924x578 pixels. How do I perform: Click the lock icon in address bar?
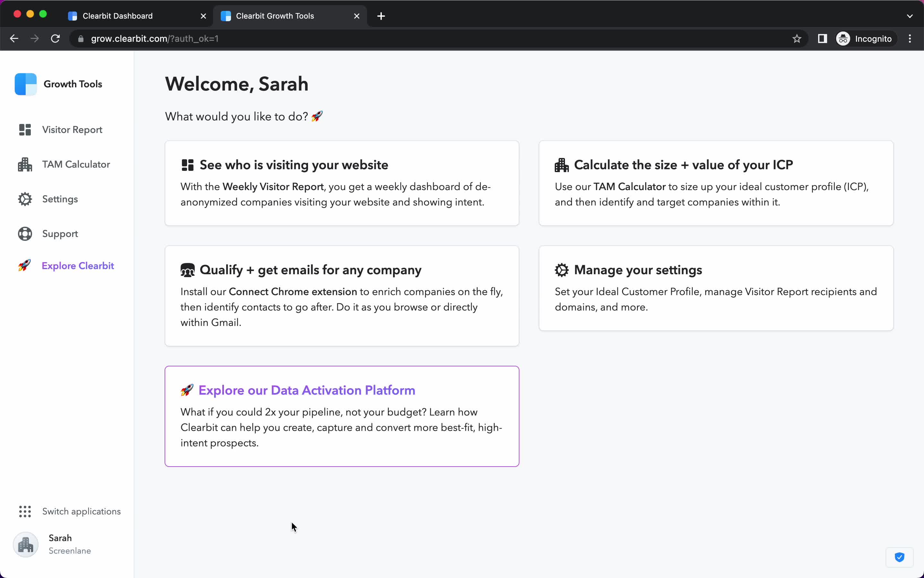[x=81, y=39]
